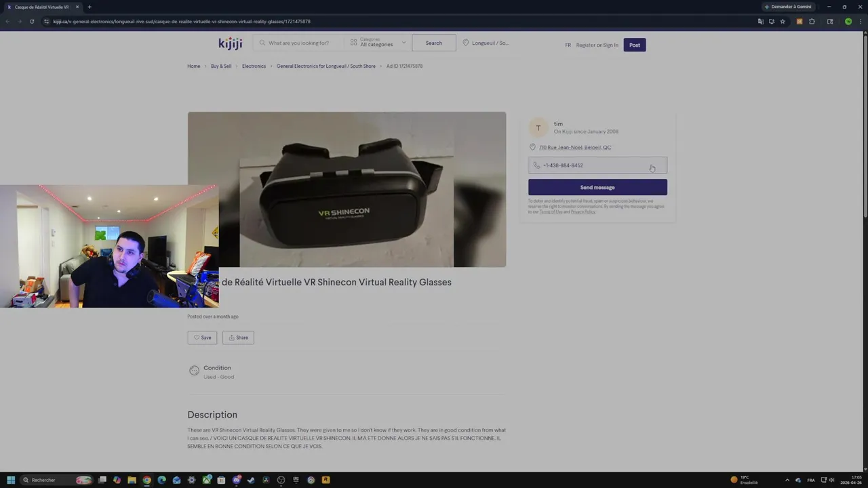This screenshot has height=488, width=868.
Task: Open Chrome's three-dot menu
Action: pos(861,21)
